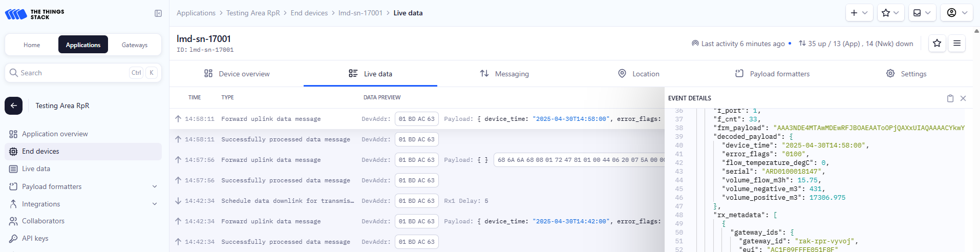The width and height of the screenshot is (980, 252).
Task: Click the End devices breadcrumb link
Action: (x=309, y=13)
